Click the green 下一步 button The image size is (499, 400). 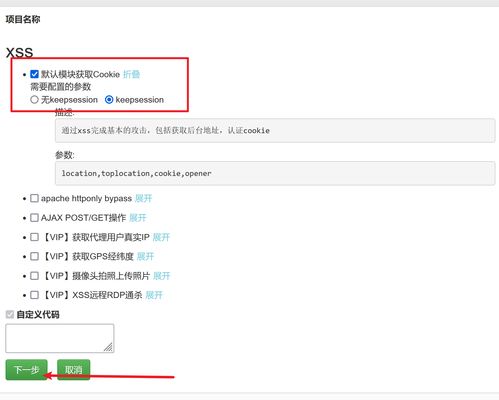[x=27, y=370]
